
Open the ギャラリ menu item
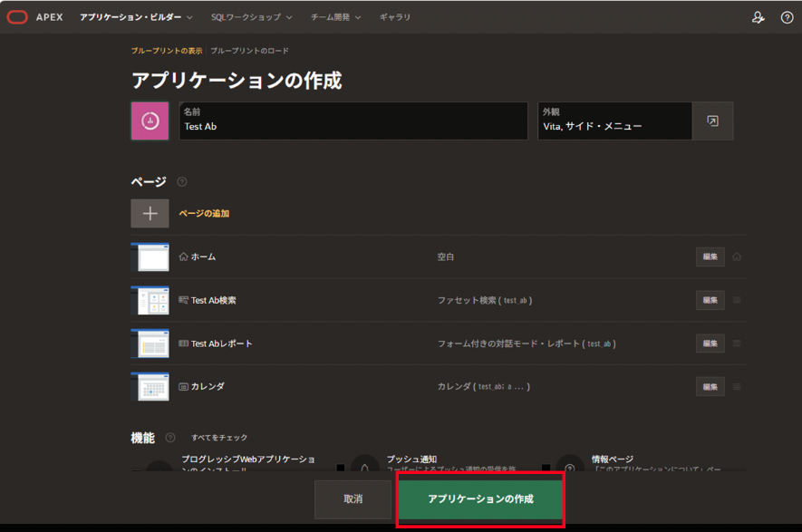[395, 17]
